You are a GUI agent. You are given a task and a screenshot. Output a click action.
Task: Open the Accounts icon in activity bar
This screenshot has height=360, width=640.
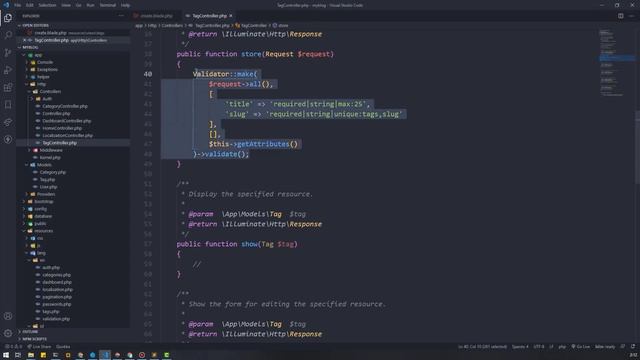pos(8,316)
